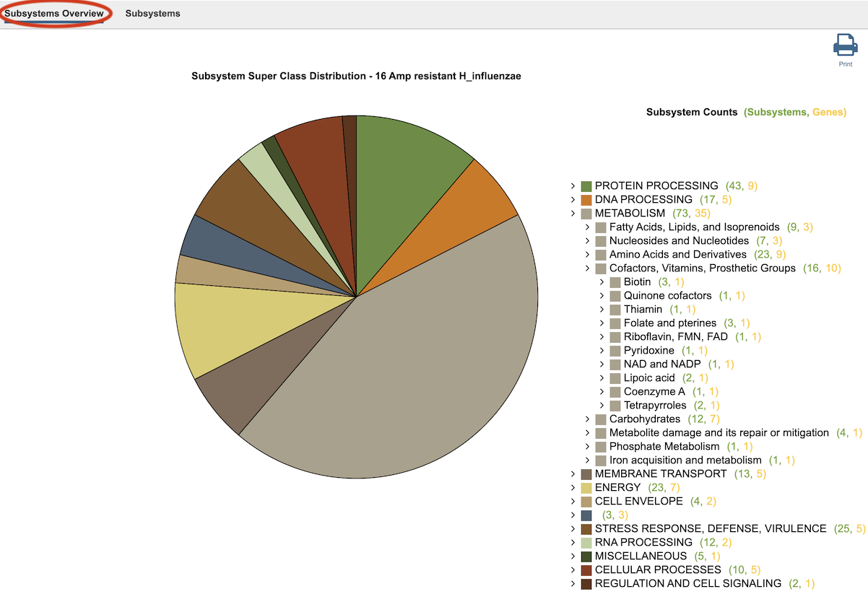Select the NAD and NADP entry
The width and height of the screenshot is (868, 607).
pos(662,364)
